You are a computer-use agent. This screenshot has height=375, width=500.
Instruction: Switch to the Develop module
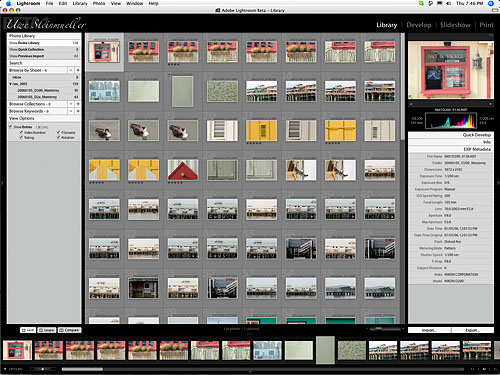coord(419,25)
